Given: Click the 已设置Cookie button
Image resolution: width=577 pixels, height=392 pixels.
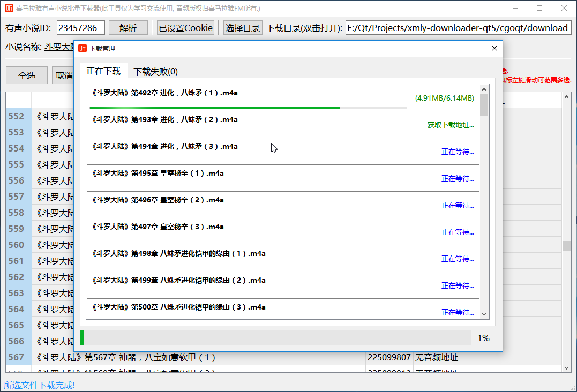Looking at the screenshot, I should pyautogui.click(x=185, y=28).
